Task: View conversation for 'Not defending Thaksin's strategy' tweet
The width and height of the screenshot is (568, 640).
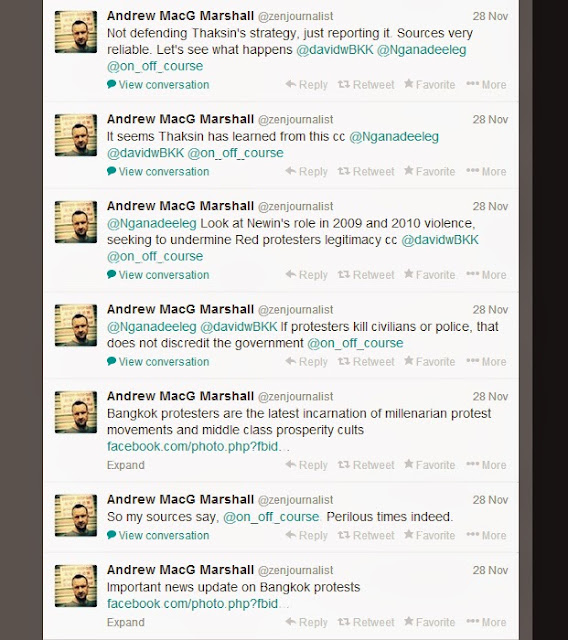Action: [x=158, y=84]
